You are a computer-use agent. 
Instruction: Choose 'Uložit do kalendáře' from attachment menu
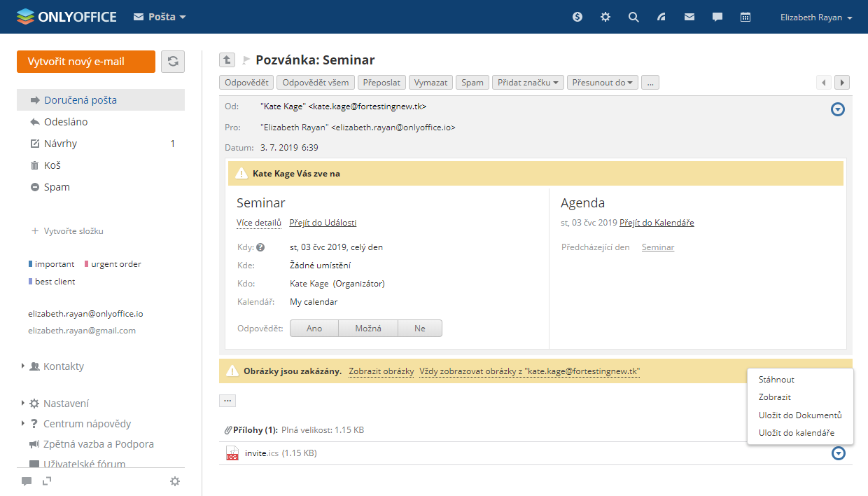point(796,433)
